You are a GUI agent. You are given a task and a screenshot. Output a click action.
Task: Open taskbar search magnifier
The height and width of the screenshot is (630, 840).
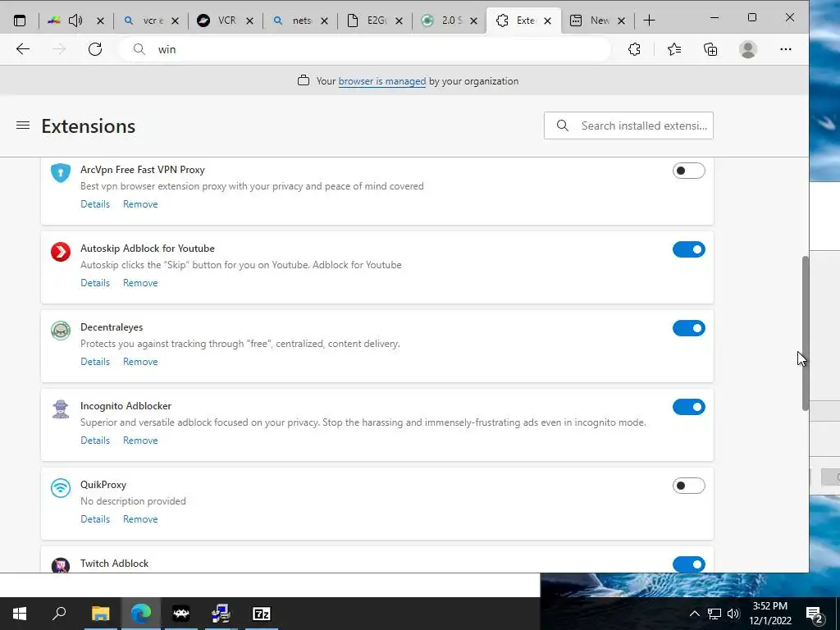click(59, 614)
